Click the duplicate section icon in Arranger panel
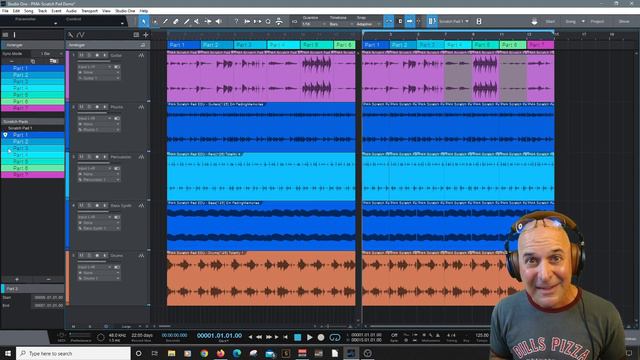640x360 pixels. [33, 61]
